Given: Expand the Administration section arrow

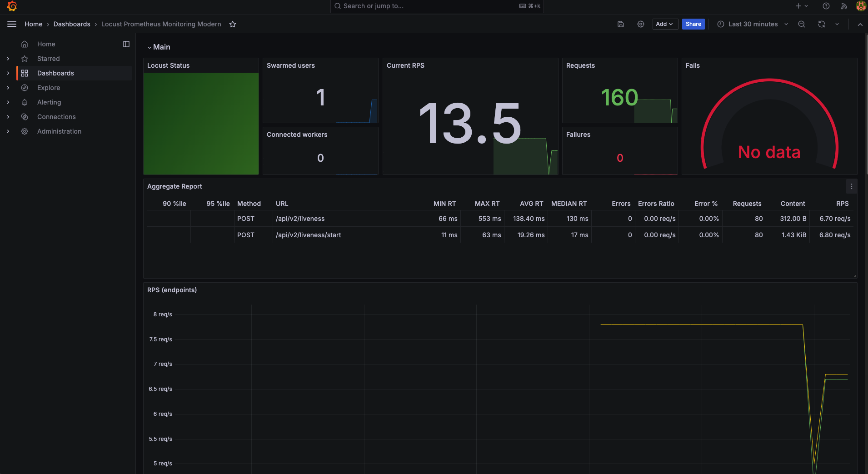Looking at the screenshot, I should tap(8, 131).
